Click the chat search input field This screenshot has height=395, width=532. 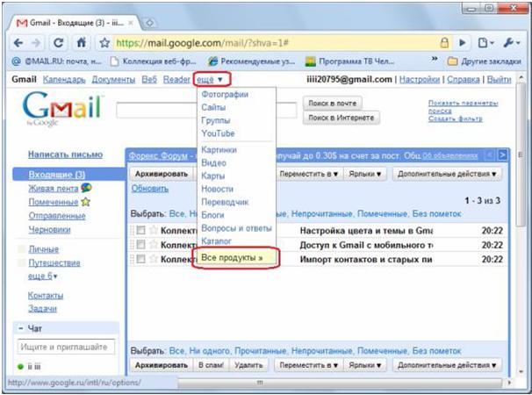pos(66,347)
